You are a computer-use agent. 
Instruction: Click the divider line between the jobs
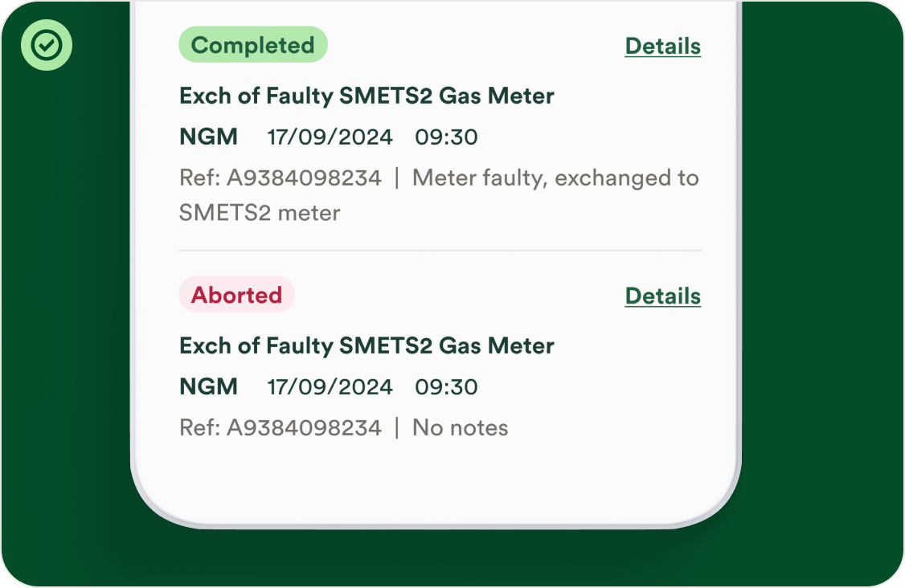click(440, 251)
